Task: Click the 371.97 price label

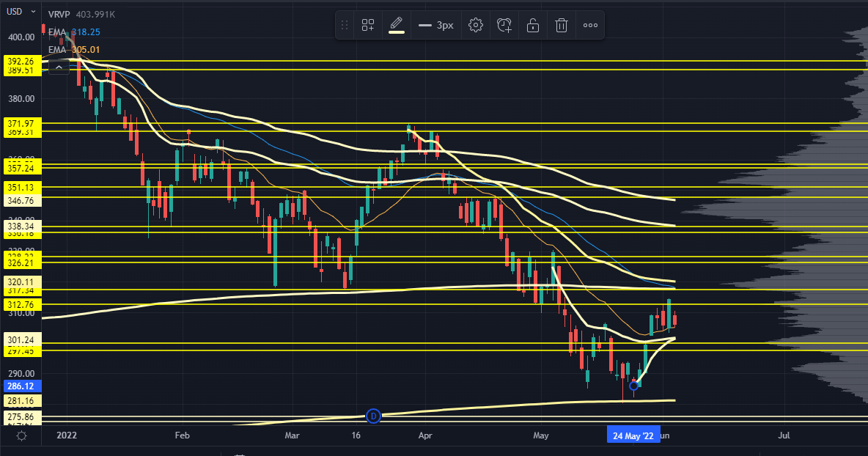Action: [x=21, y=123]
